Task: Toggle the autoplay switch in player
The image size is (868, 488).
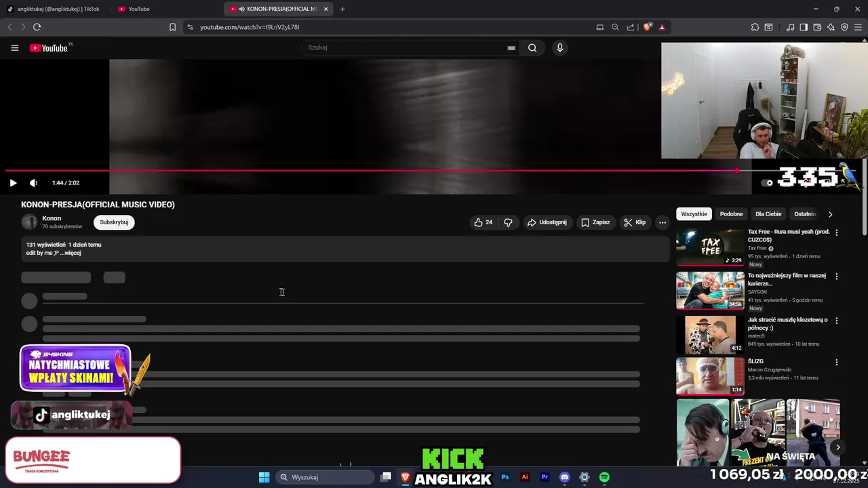Action: click(767, 183)
